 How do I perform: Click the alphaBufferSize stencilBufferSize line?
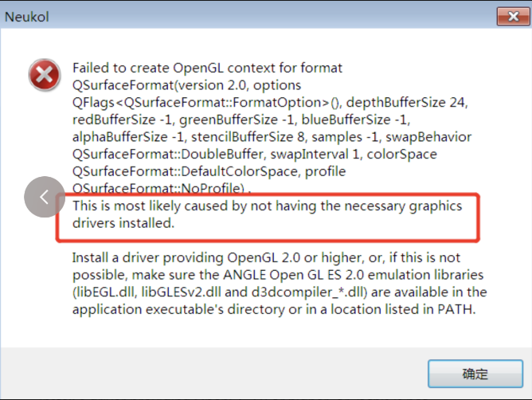pos(272,137)
